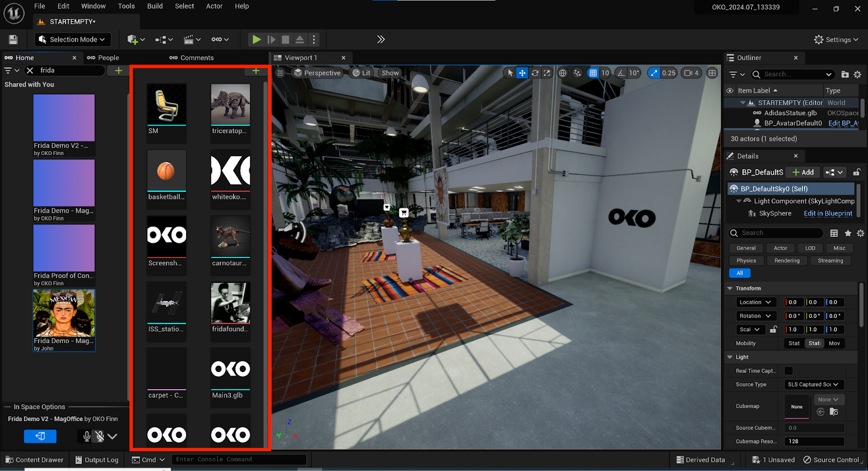This screenshot has height=471, width=868.
Task: Click the favorites star icon in Details
Action: pyautogui.click(x=848, y=233)
